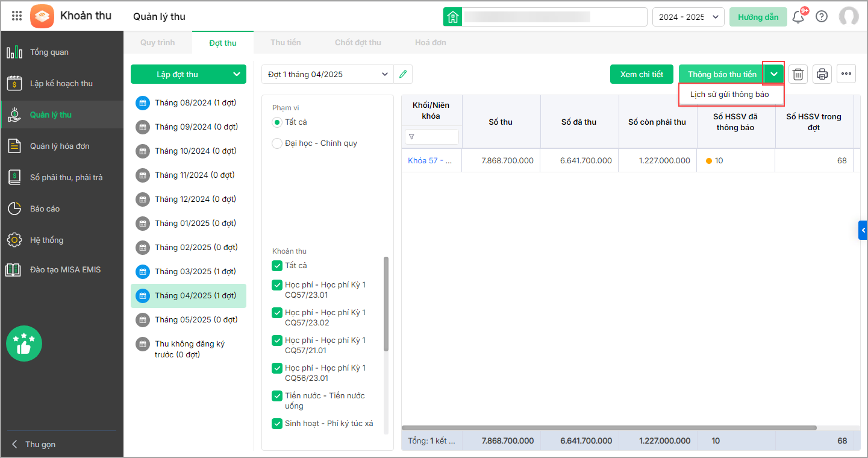868x458 pixels.
Task: Click the thumbs-up feedback icon
Action: point(24,344)
